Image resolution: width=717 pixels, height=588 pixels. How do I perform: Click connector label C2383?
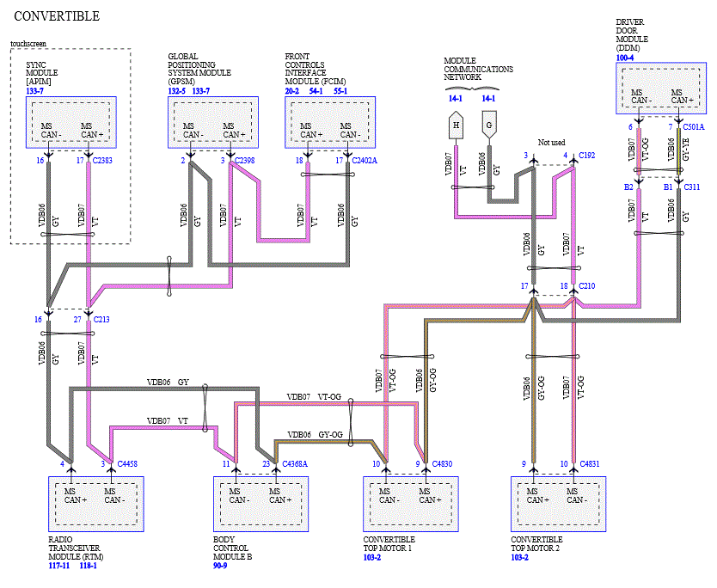point(102,161)
